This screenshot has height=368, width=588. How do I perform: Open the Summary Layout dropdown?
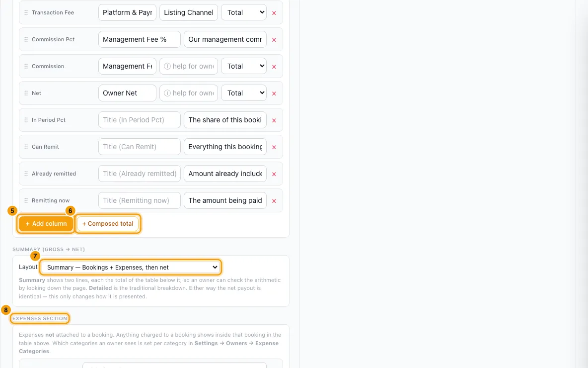point(130,267)
